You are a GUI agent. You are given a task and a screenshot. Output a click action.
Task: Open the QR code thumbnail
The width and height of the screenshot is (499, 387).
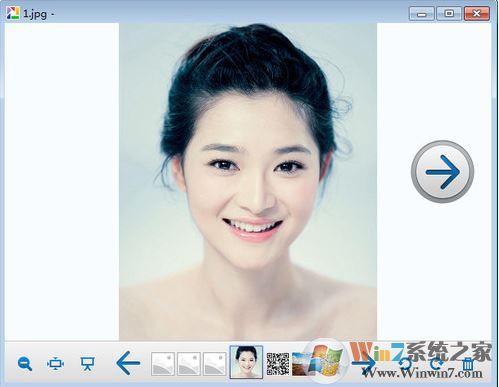tap(278, 364)
